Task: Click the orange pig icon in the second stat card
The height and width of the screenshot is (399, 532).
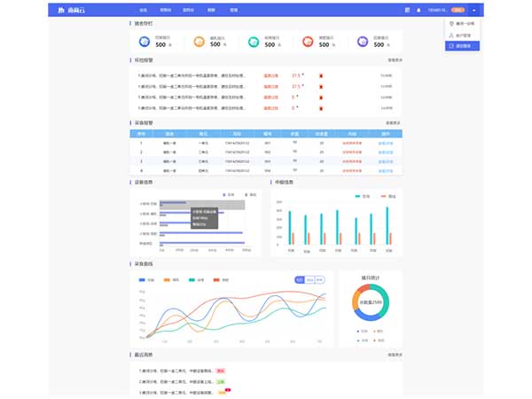Action: [x=200, y=41]
